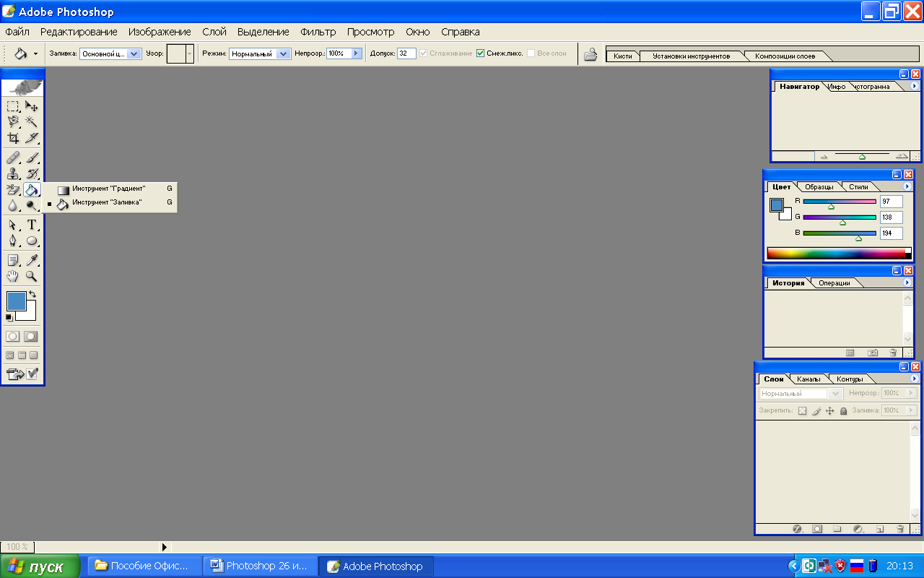Open the tool preset picker arrow
The height and width of the screenshot is (578, 924).
(x=35, y=53)
